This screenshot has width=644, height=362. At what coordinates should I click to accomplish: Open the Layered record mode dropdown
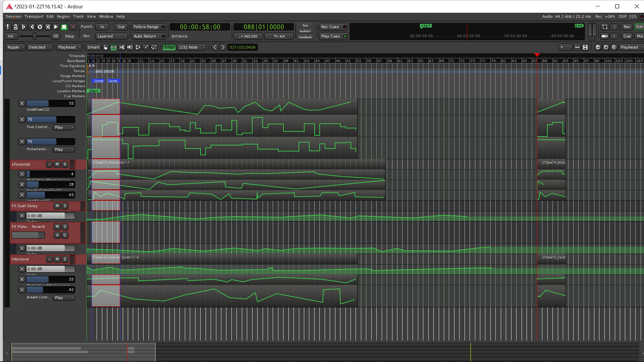click(x=112, y=36)
